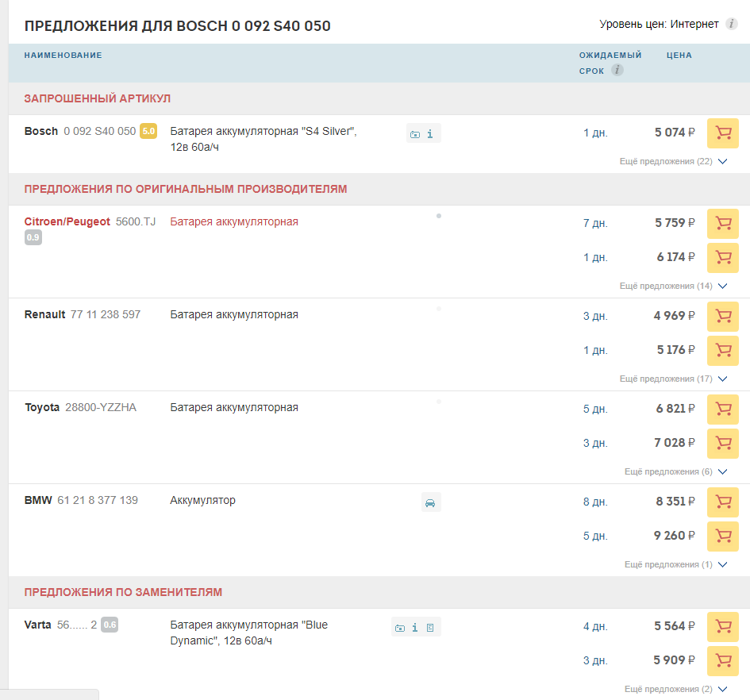Image resolution: width=750 pixels, height=700 pixels.
Task: Add Renault 4 969 ₽ offer to cart
Action: (722, 317)
